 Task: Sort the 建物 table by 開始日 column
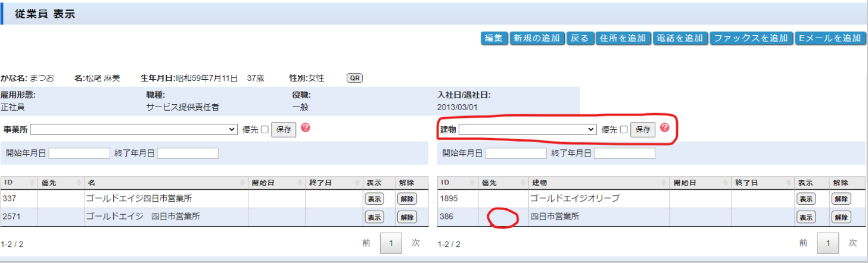pos(699,183)
